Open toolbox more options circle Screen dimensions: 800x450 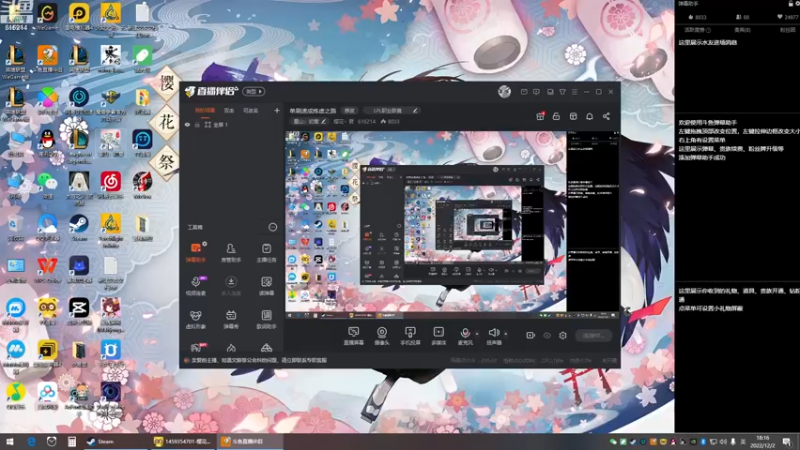click(x=273, y=227)
